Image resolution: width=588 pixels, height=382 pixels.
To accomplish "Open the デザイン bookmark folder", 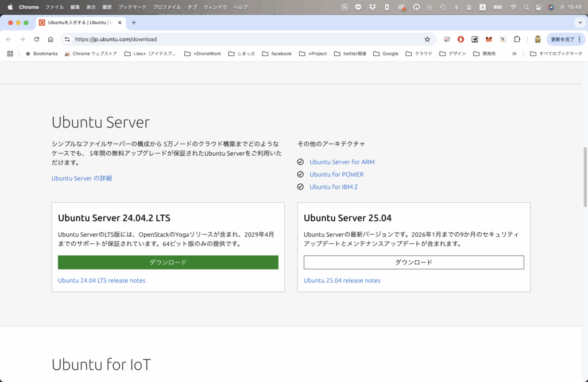I will click(x=452, y=53).
